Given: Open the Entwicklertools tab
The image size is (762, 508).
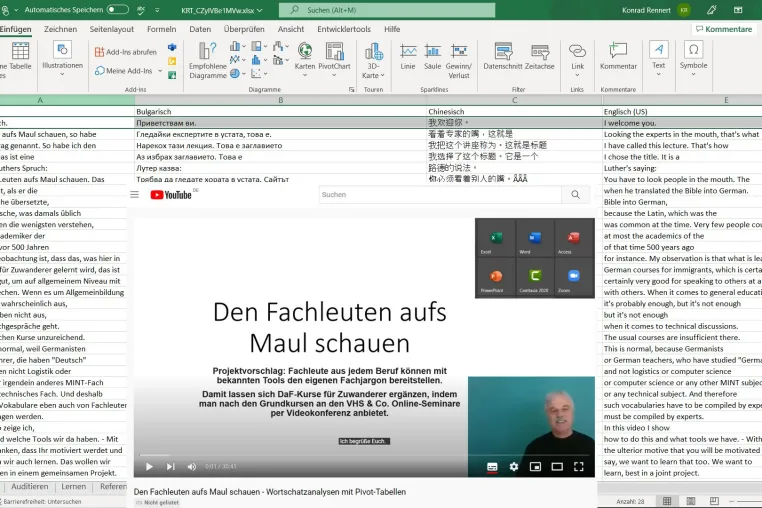Looking at the screenshot, I should coord(344,29).
